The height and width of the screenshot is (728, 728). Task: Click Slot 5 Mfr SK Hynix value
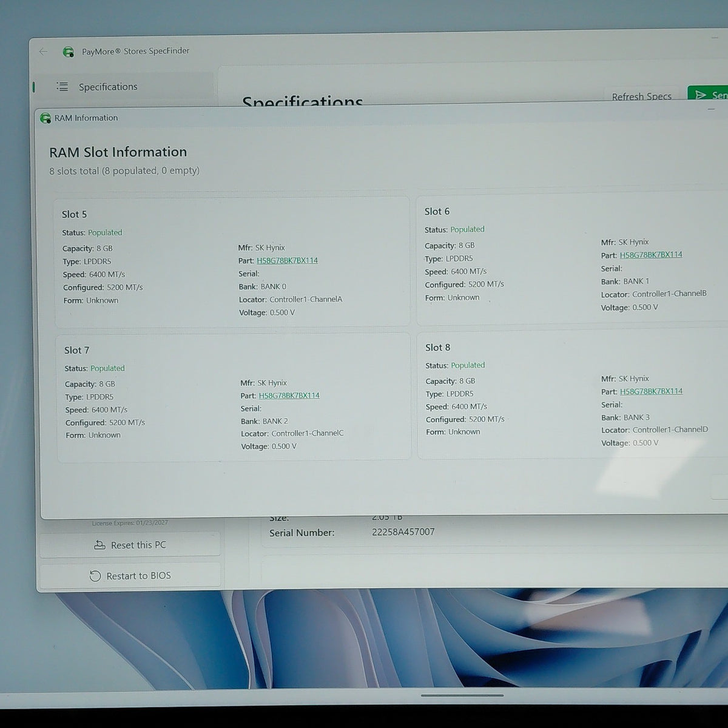click(270, 248)
